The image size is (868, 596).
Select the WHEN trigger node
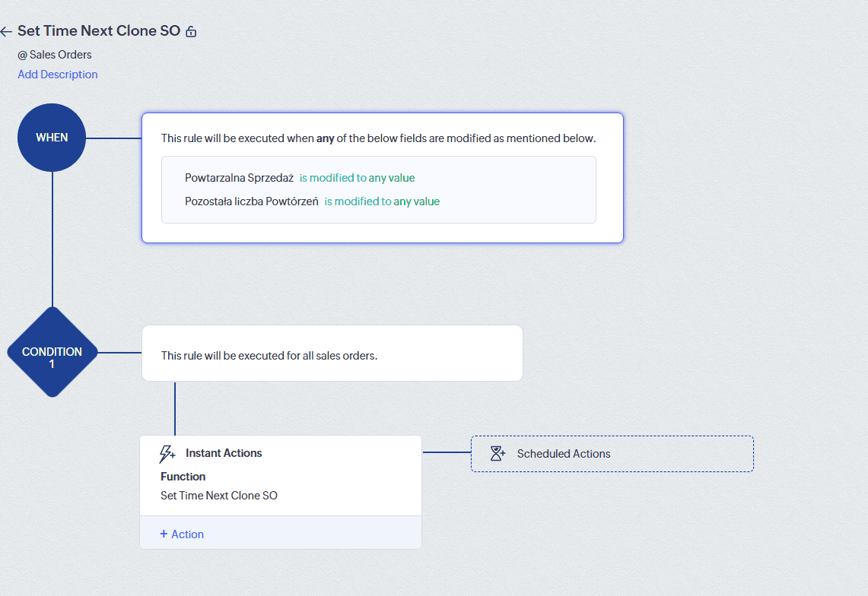click(51, 138)
